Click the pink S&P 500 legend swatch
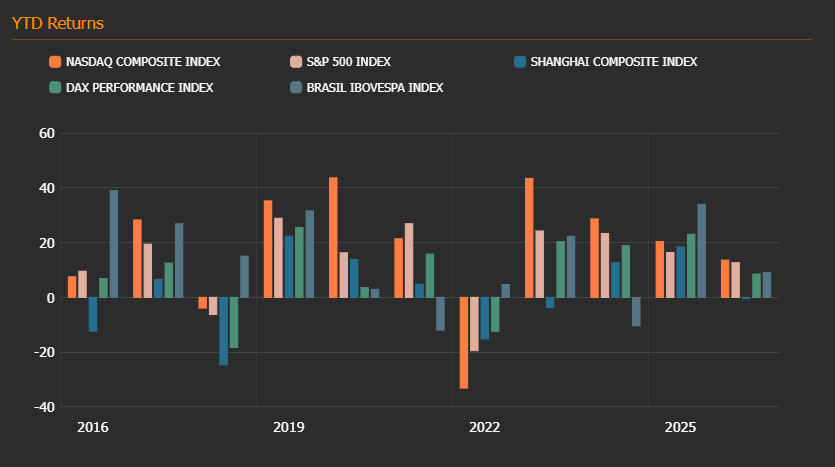835x467 pixels. tap(296, 62)
